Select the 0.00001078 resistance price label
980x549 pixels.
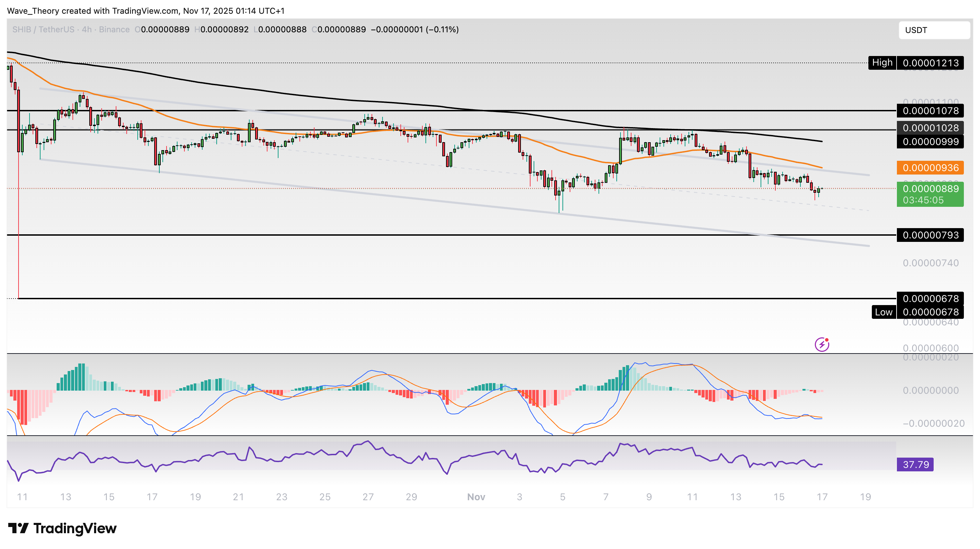point(930,111)
